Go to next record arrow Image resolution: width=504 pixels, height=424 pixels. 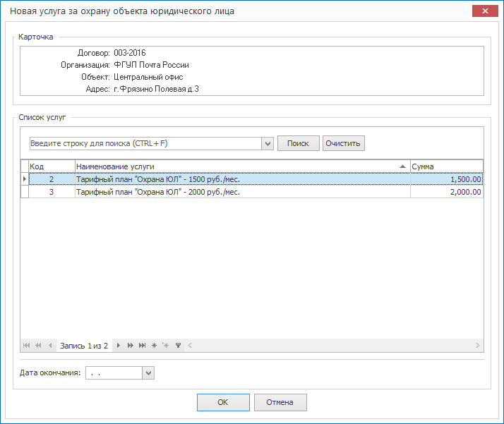point(119,345)
